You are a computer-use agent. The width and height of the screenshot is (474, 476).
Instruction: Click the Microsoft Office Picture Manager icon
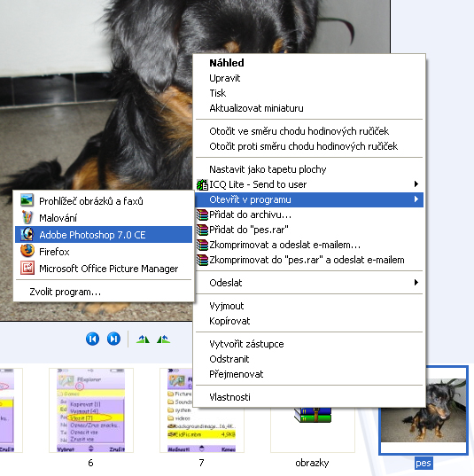[x=27, y=268]
